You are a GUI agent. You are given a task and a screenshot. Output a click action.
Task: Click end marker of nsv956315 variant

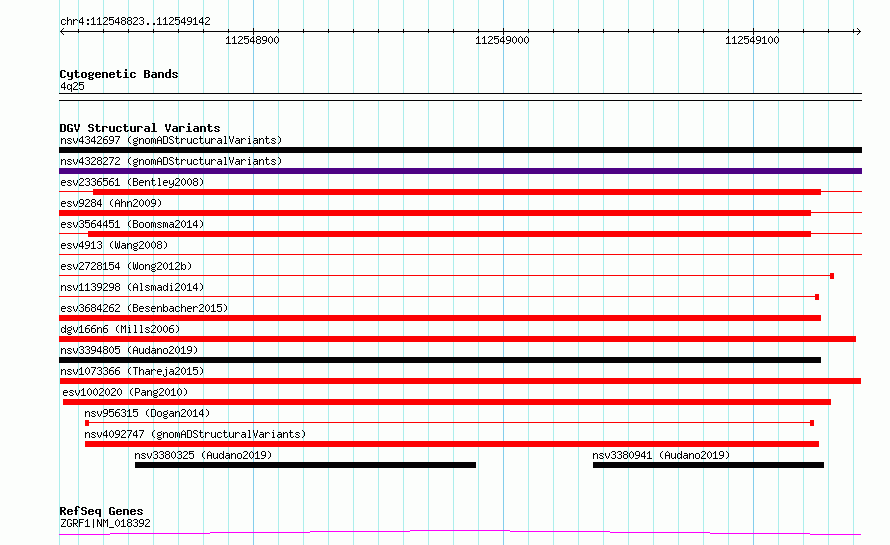(x=812, y=423)
